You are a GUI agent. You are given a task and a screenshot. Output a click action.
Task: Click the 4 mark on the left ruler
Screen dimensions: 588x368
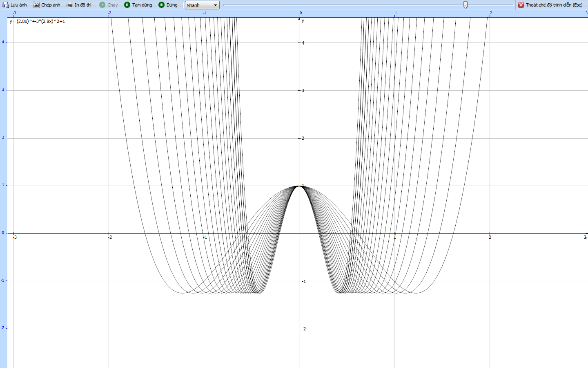[x=3, y=42]
